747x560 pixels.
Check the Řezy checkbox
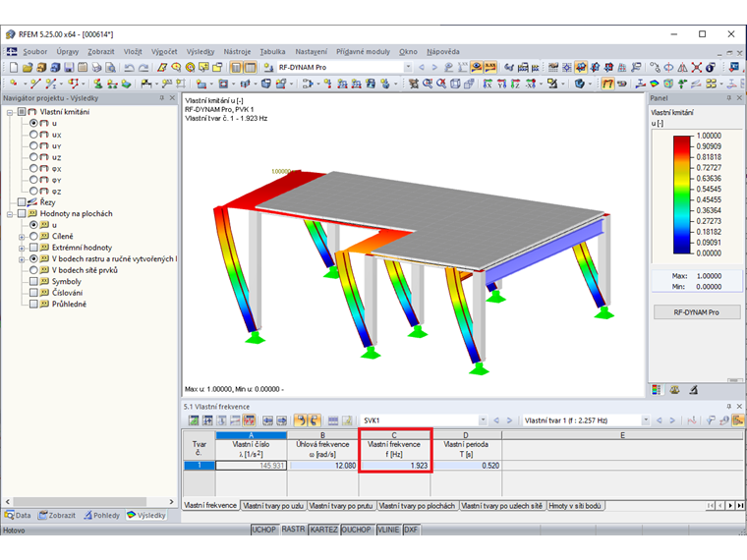coord(22,202)
